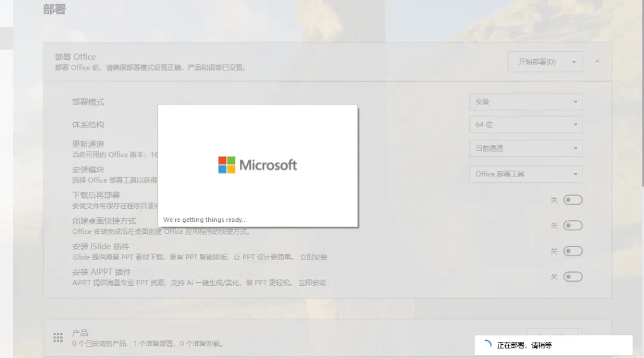The height and width of the screenshot is (358, 644).
Task: Open the 更新通道 dropdown showing 当前通道
Action: [x=526, y=149]
